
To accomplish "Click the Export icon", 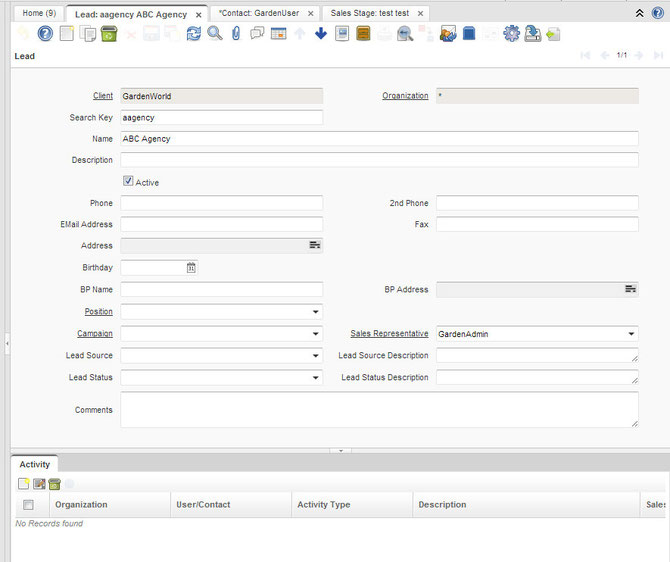I will coord(532,33).
